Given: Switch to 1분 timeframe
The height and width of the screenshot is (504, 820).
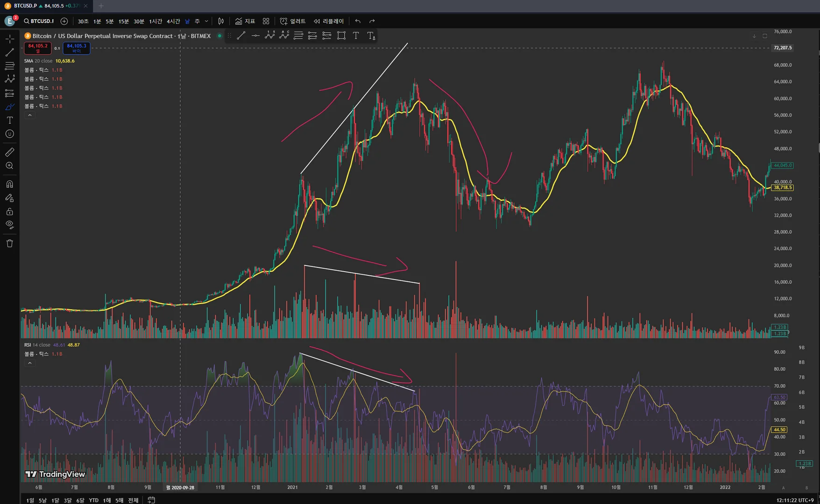Looking at the screenshot, I should pos(97,21).
